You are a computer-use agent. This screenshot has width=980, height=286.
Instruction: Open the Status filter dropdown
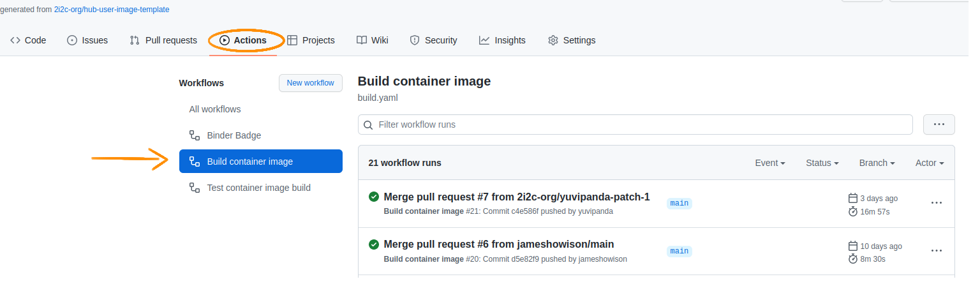[822, 163]
